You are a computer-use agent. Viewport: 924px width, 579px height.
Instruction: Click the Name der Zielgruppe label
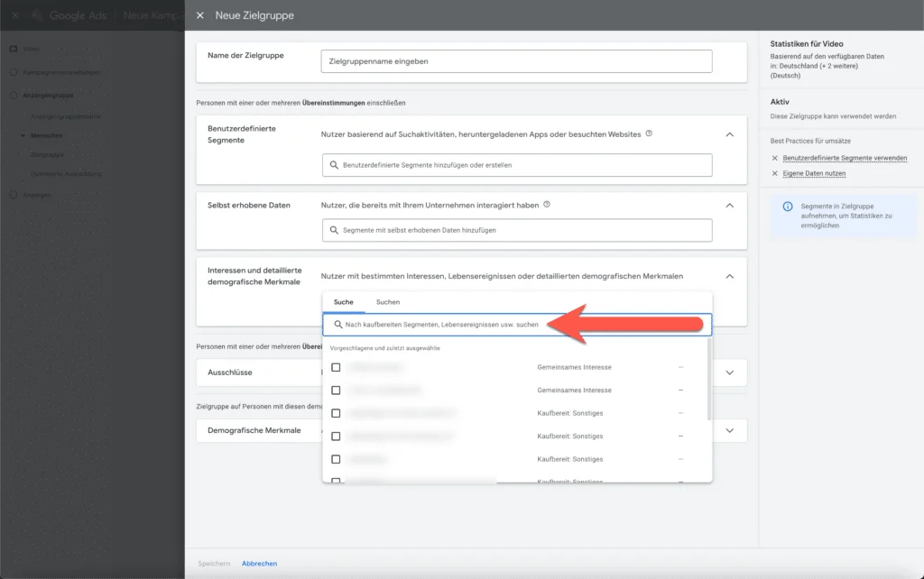245,55
